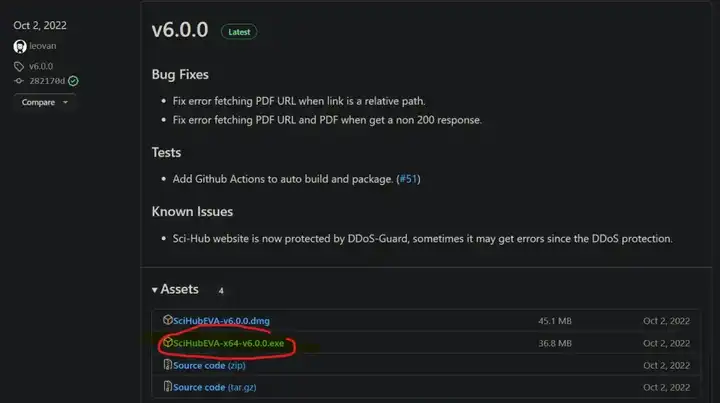
Task: Click the archive icon for Source code (tar.gz)
Action: click(x=168, y=387)
